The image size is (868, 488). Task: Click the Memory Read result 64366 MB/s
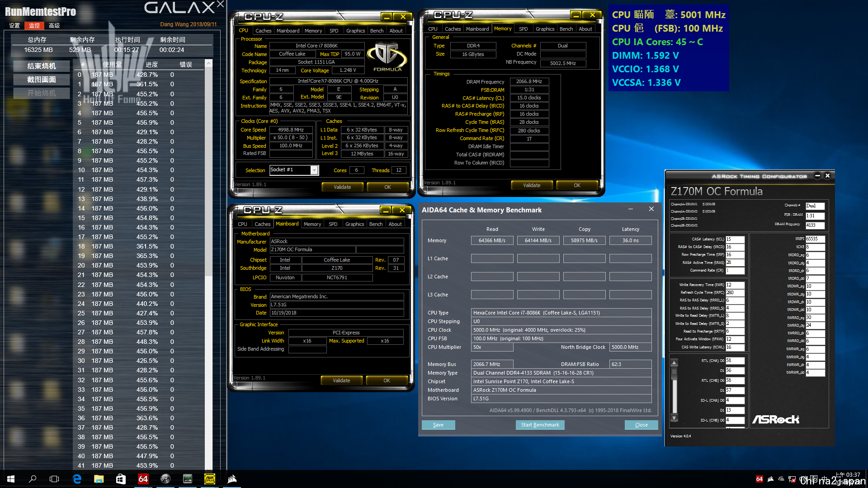(492, 240)
